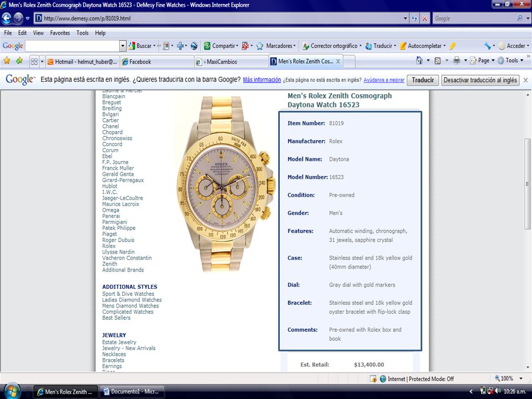Click Desactivar traducción al inglés button
Image resolution: width=532 pixels, height=399 pixels.
[480, 80]
